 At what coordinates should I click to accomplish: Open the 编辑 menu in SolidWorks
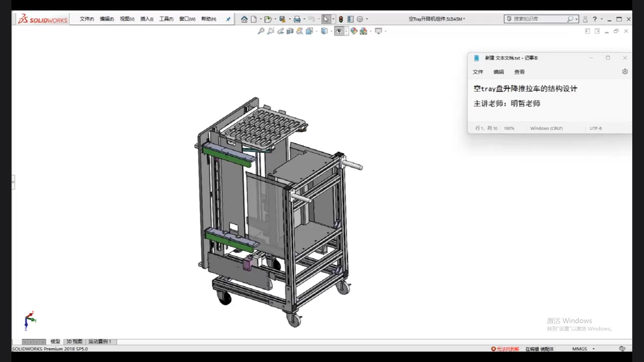(x=107, y=19)
